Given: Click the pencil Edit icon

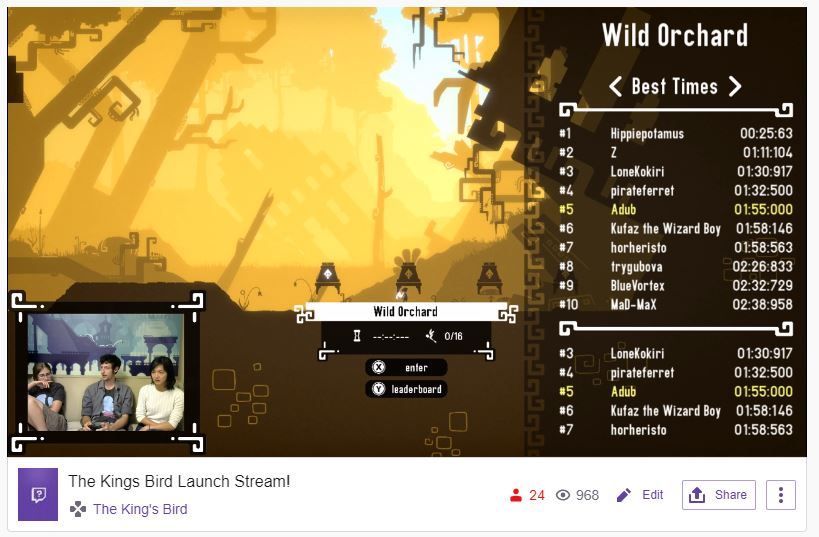Looking at the screenshot, I should 624,495.
